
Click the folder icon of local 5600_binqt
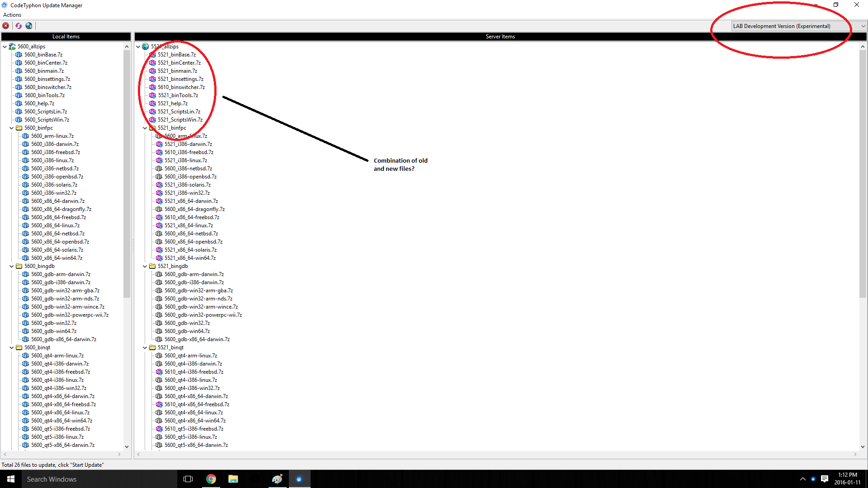(19, 347)
